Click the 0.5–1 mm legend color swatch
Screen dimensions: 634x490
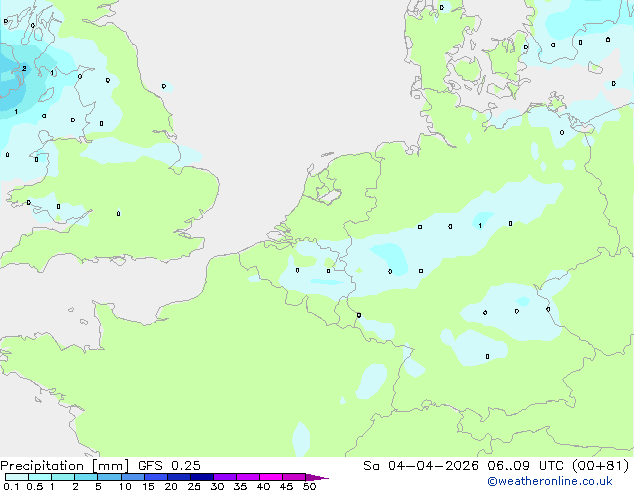click(x=40, y=477)
